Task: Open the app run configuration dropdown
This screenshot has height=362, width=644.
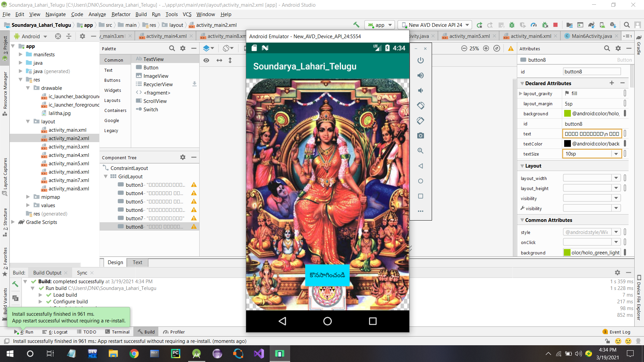Action: coord(379,25)
